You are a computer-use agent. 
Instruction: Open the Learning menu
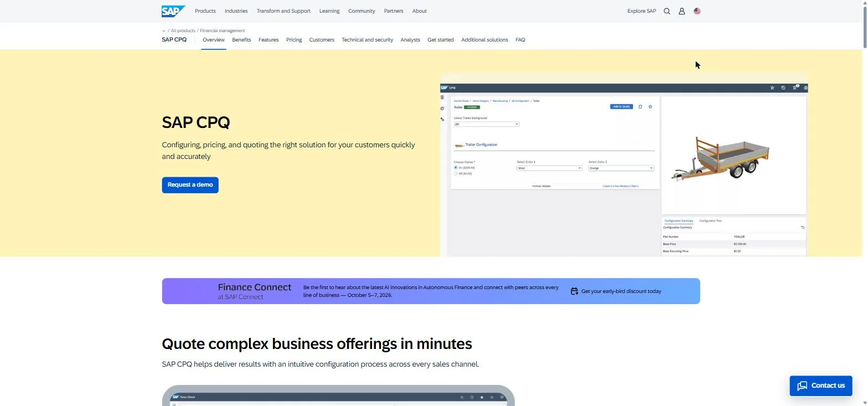(x=329, y=11)
